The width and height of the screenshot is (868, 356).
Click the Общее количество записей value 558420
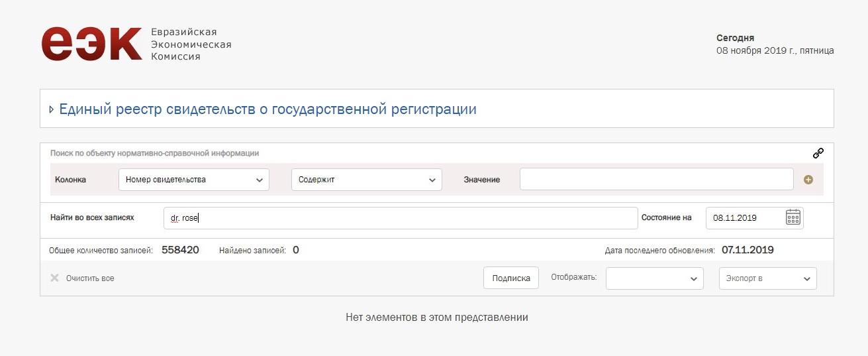coord(180,250)
